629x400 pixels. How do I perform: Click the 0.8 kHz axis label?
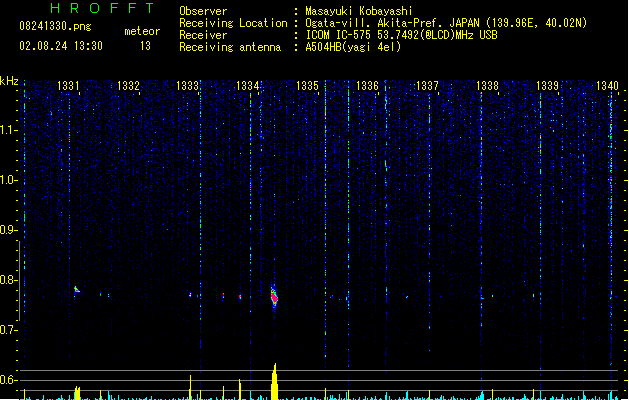[x=8, y=280]
